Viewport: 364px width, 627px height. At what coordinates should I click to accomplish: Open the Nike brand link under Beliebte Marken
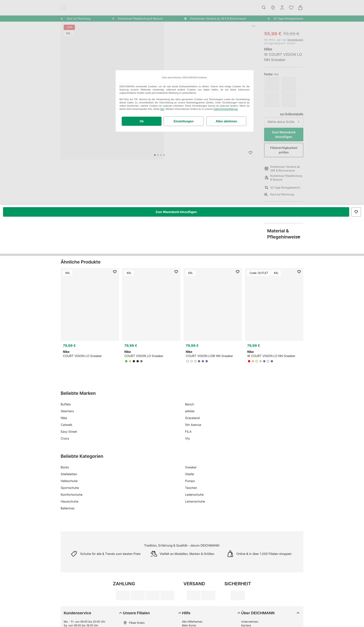click(x=64, y=418)
